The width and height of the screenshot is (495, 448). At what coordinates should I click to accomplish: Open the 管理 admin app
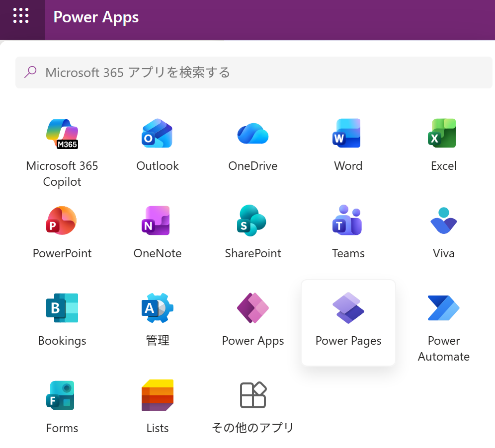(x=158, y=309)
